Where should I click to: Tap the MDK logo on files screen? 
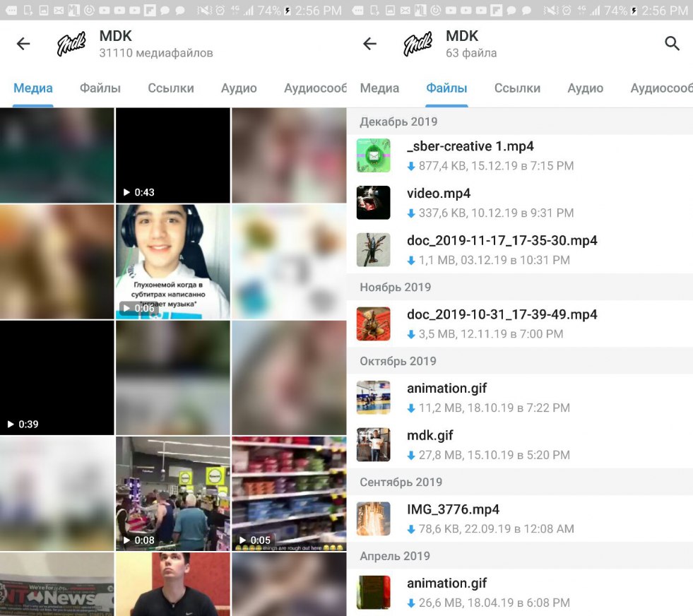point(417,44)
